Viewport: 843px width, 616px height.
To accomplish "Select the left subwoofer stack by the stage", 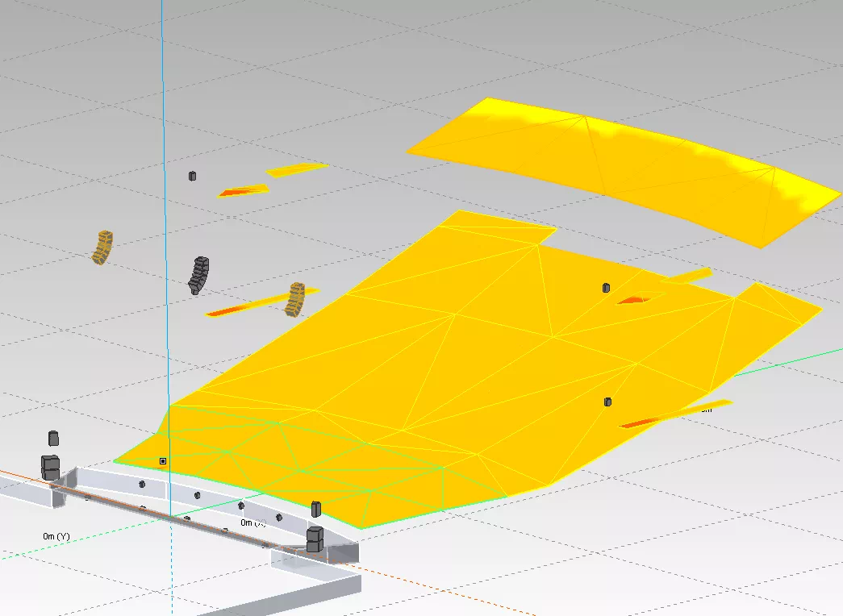I will (51, 467).
